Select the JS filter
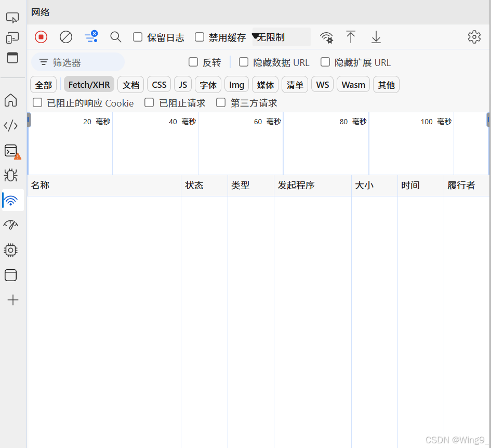This screenshot has width=491, height=448. pos(183,85)
